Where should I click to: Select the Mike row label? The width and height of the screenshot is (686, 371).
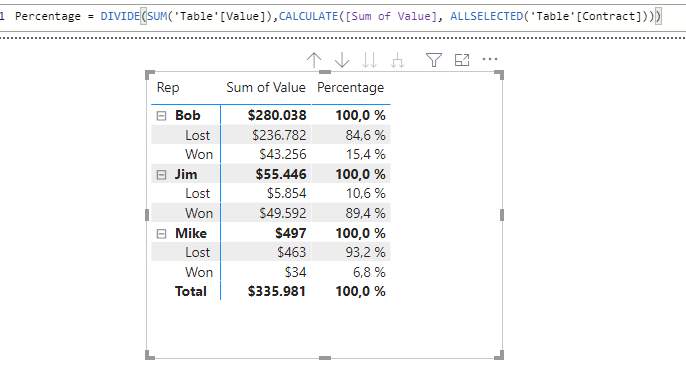click(191, 233)
